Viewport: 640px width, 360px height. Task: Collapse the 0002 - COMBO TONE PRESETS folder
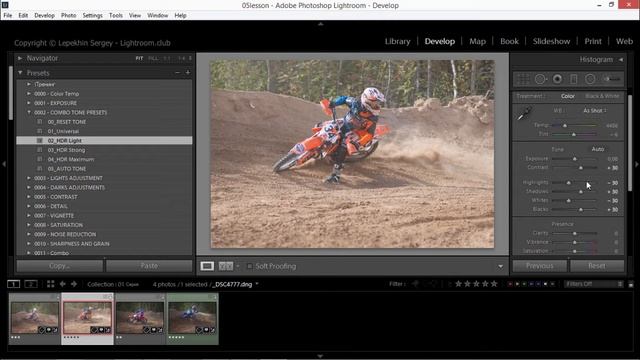pyautogui.click(x=29, y=112)
